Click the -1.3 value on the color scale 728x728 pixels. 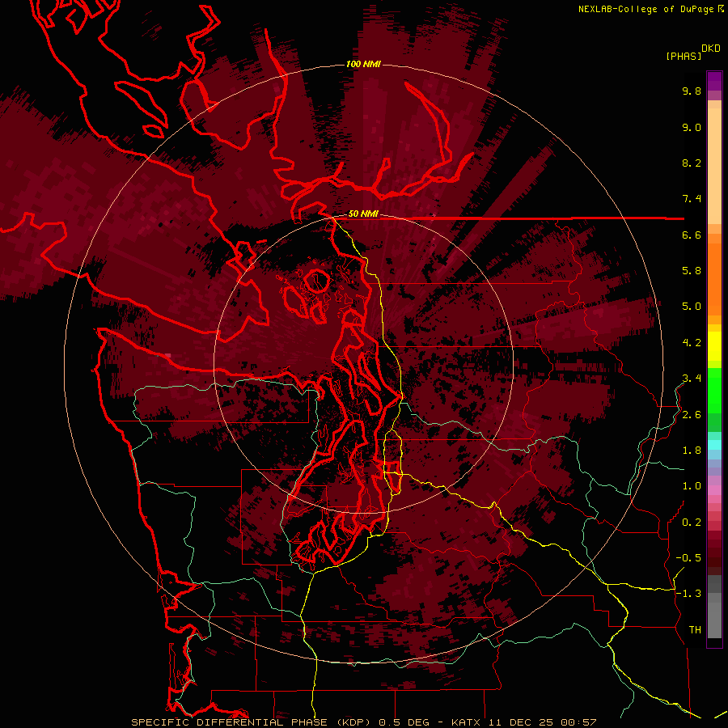(x=688, y=594)
